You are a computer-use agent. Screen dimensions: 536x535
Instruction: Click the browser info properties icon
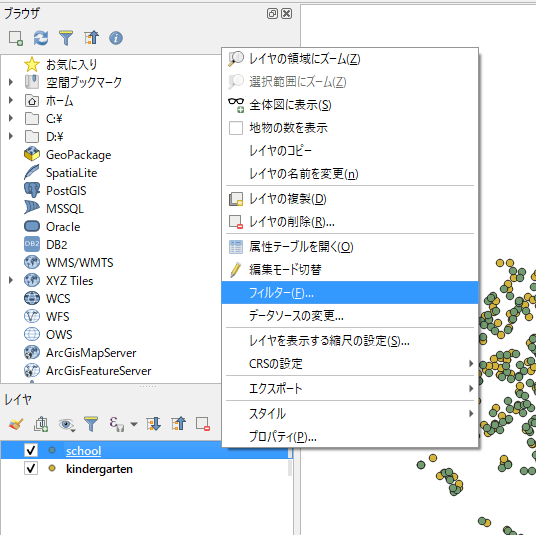tap(116, 38)
